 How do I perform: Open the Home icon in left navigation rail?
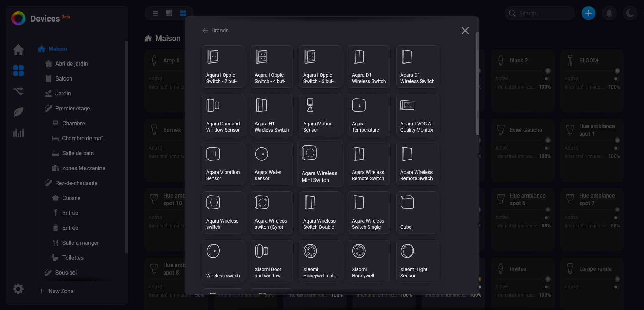pyautogui.click(x=18, y=50)
